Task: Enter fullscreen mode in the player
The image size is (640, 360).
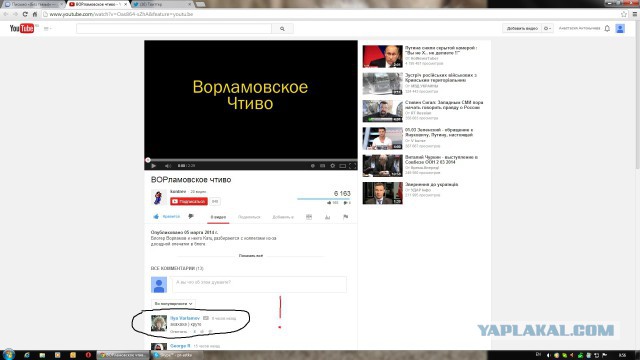Action: click(x=352, y=166)
